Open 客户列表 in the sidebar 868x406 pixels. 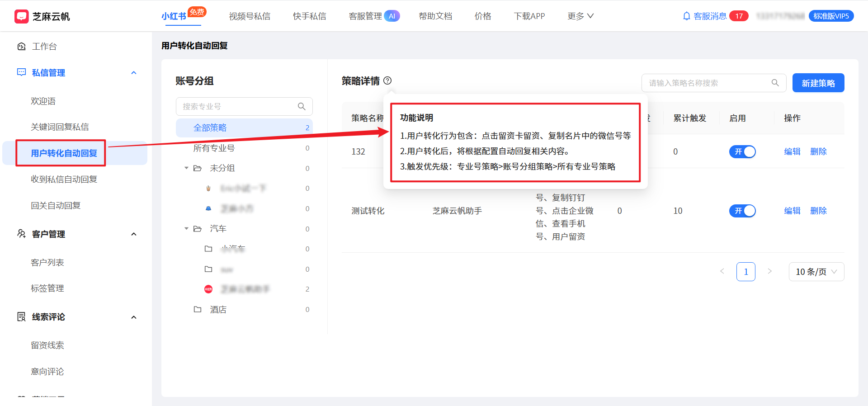47,263
